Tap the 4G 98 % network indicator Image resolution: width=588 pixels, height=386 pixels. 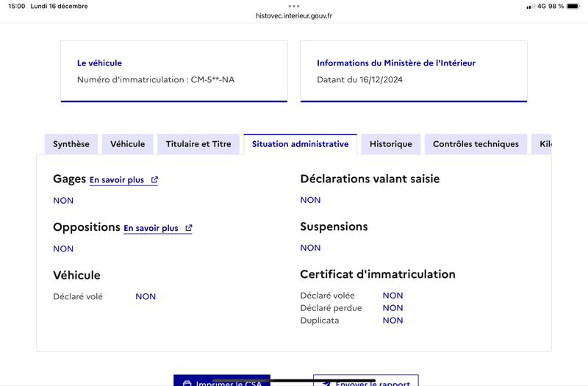[x=551, y=6]
